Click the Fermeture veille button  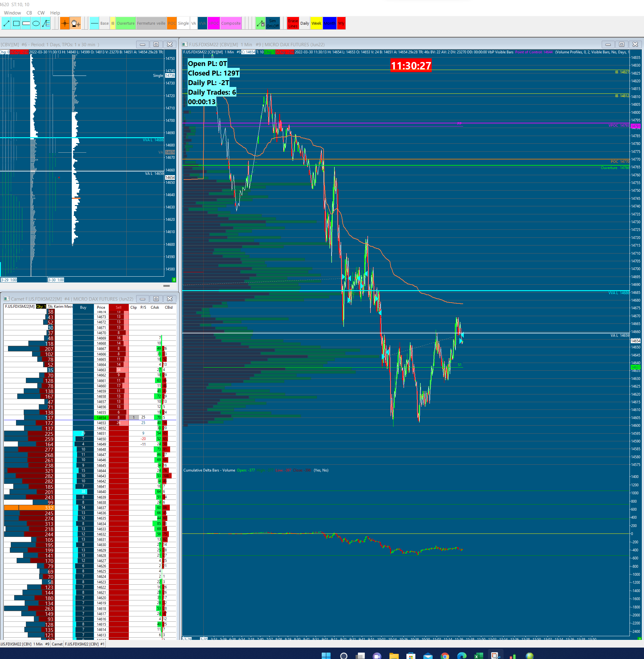point(151,23)
